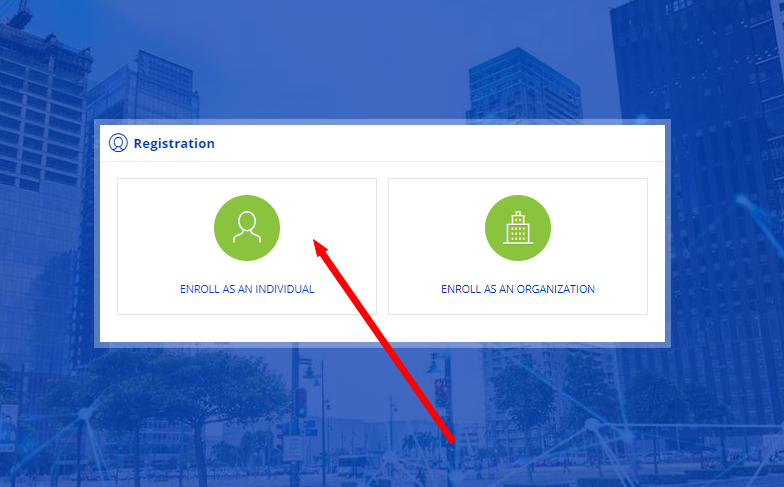The height and width of the screenshot is (487, 784).
Task: Click the Registration user icon in the header
Action: pyautogui.click(x=118, y=143)
